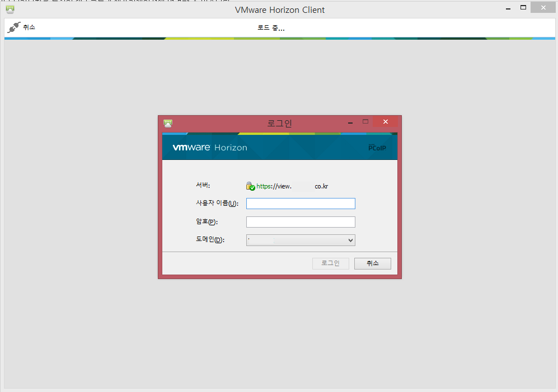The image size is (558, 392).
Task: Click the vmware Horizon logo in the banner
Action: click(x=210, y=147)
